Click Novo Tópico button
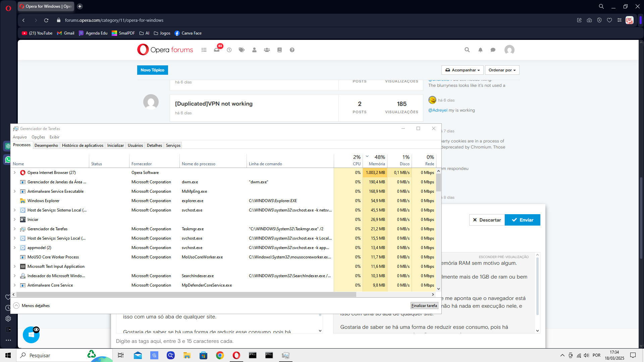Screen dimensions: 644x362 click(x=153, y=70)
